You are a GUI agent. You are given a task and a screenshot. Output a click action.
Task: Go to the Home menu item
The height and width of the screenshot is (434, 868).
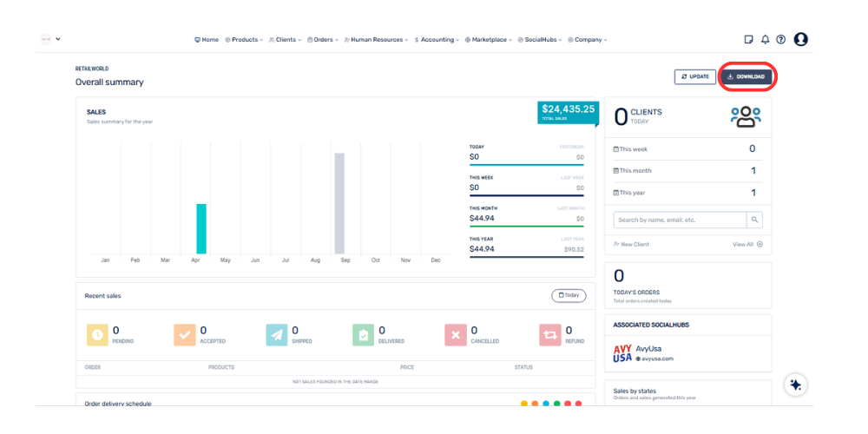207,39
